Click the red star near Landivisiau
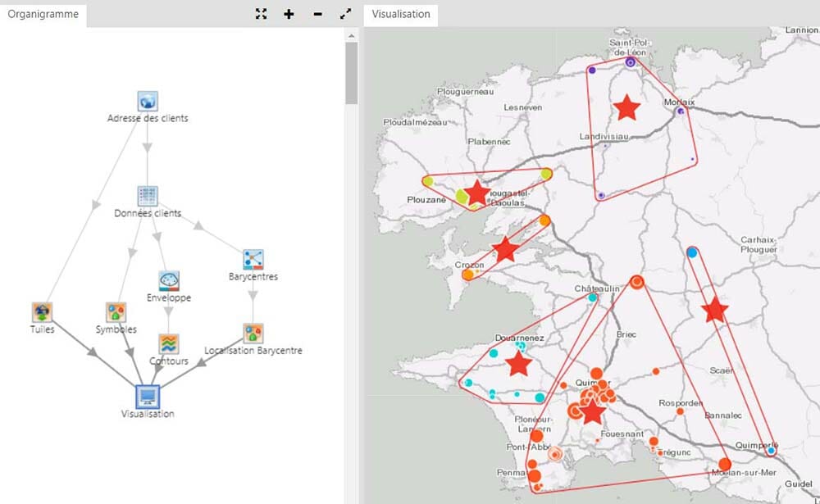 click(x=627, y=107)
